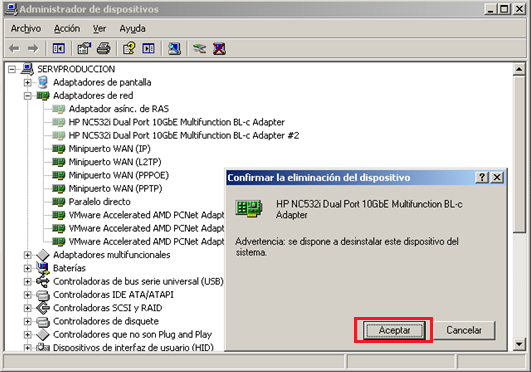Select HP NC532i Adapter #2 entry
Image resolution: width=531 pixels, height=372 pixels.
click(x=184, y=136)
